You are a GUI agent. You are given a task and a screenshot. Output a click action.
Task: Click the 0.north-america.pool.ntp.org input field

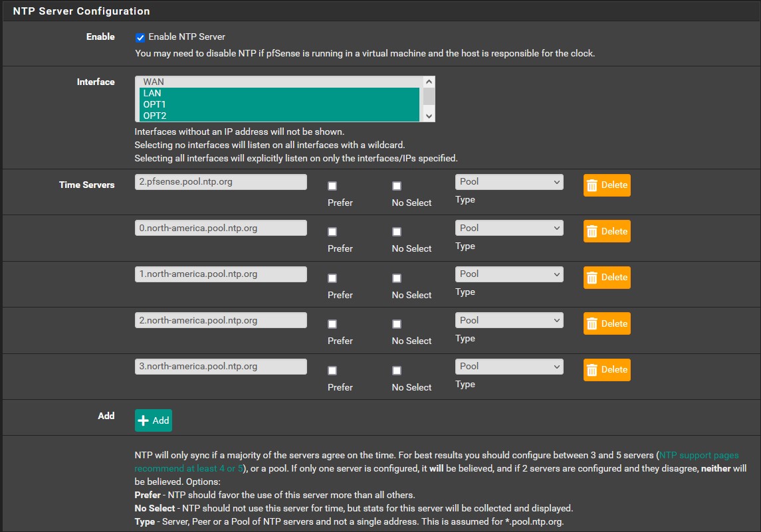click(221, 228)
